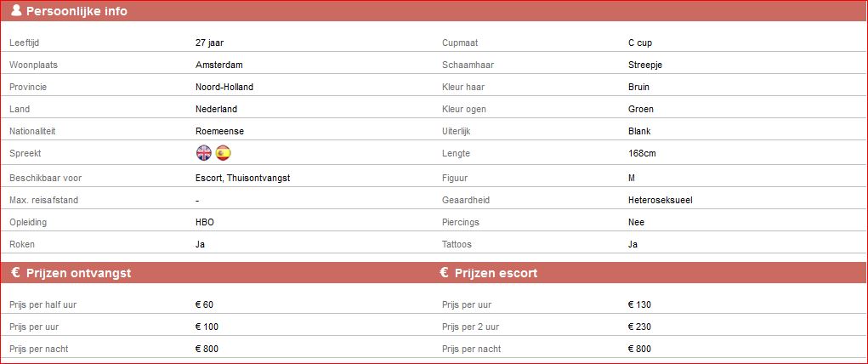Click the Roemeense nationality value
Image resolution: width=868 pixels, height=364 pixels.
[x=219, y=131]
